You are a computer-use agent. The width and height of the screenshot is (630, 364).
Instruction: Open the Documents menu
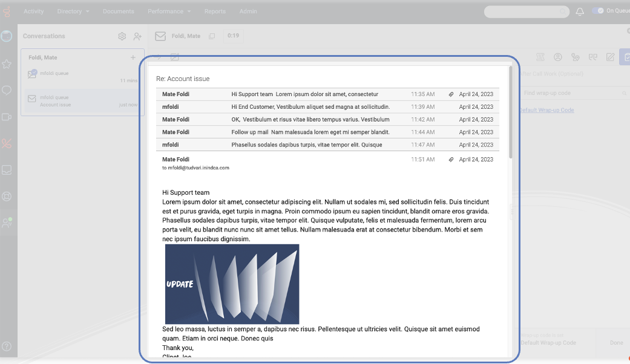click(118, 11)
